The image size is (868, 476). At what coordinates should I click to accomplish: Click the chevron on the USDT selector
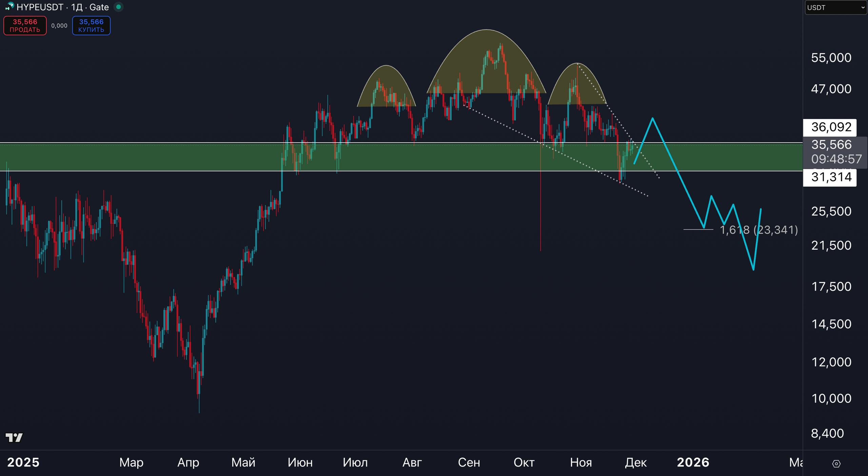863,7
